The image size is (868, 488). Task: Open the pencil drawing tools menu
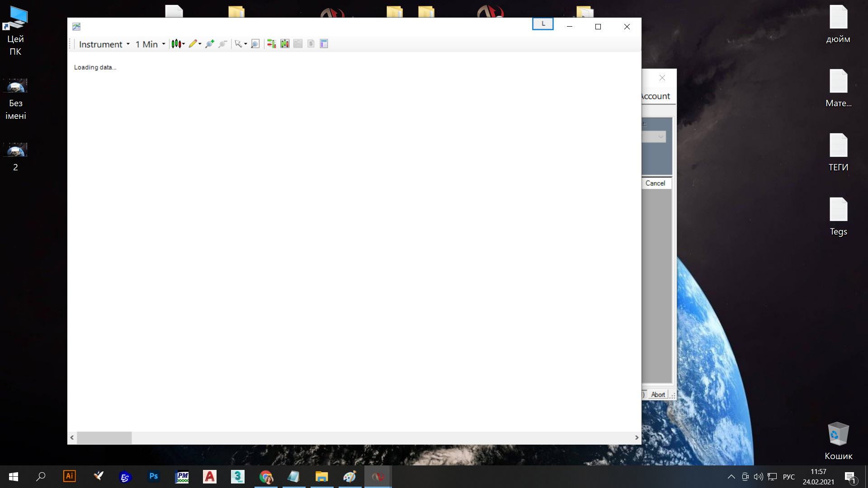195,44
